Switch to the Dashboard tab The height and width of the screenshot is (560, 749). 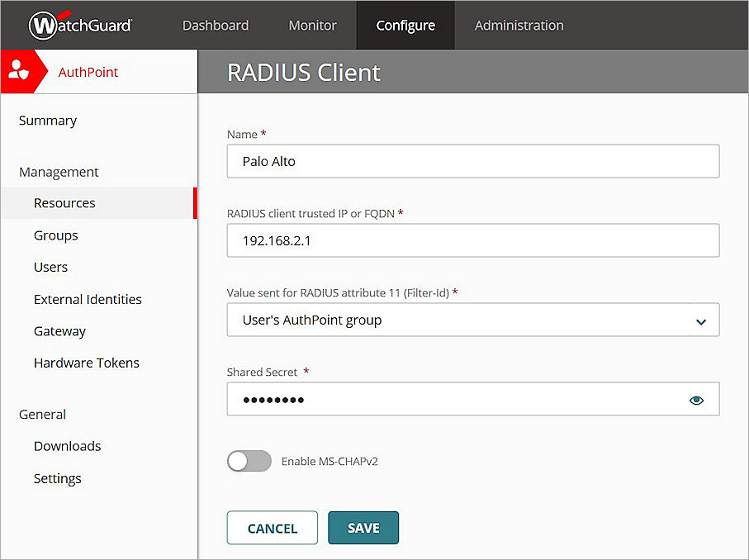(215, 25)
